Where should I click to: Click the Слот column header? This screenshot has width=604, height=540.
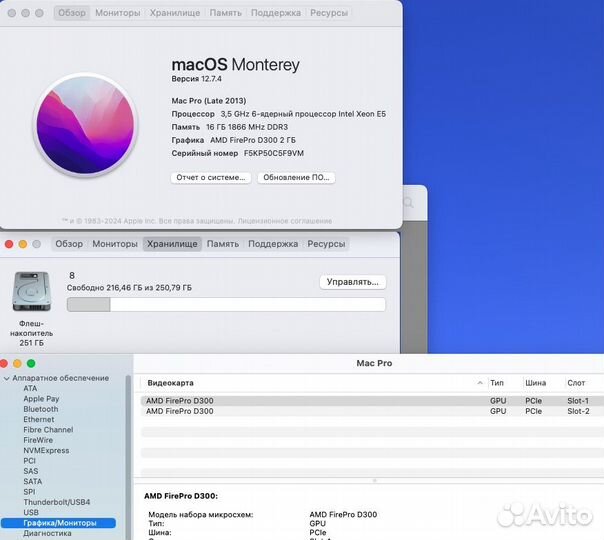pyautogui.click(x=576, y=383)
